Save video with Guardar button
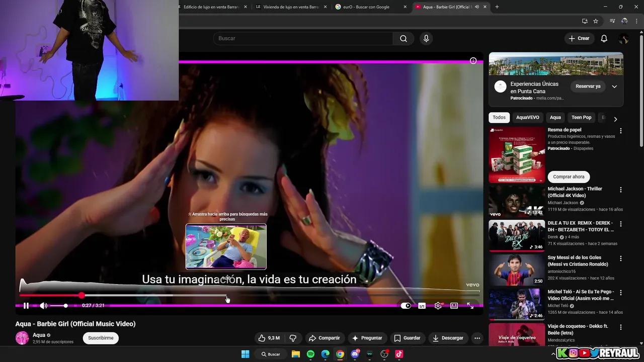Image resolution: width=644 pixels, height=362 pixels. pyautogui.click(x=407, y=338)
